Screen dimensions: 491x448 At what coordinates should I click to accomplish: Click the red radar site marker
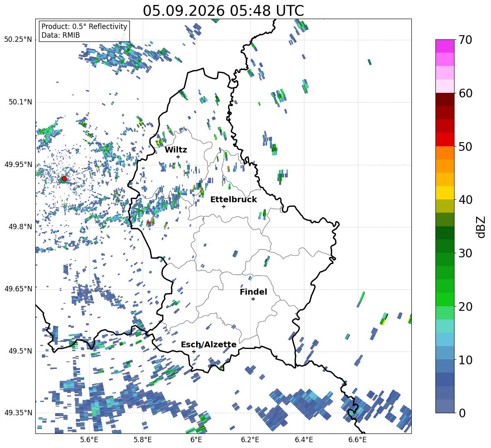64,178
